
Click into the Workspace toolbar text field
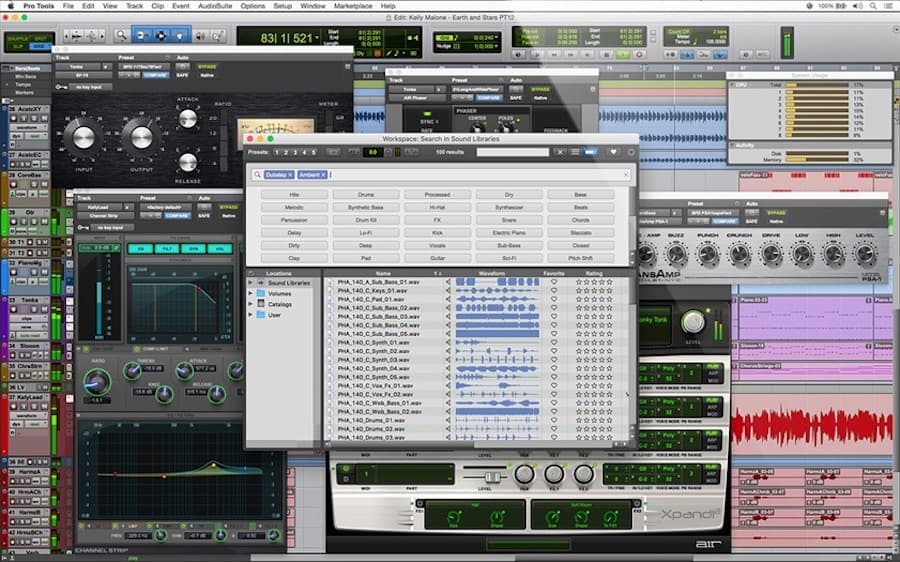click(513, 152)
